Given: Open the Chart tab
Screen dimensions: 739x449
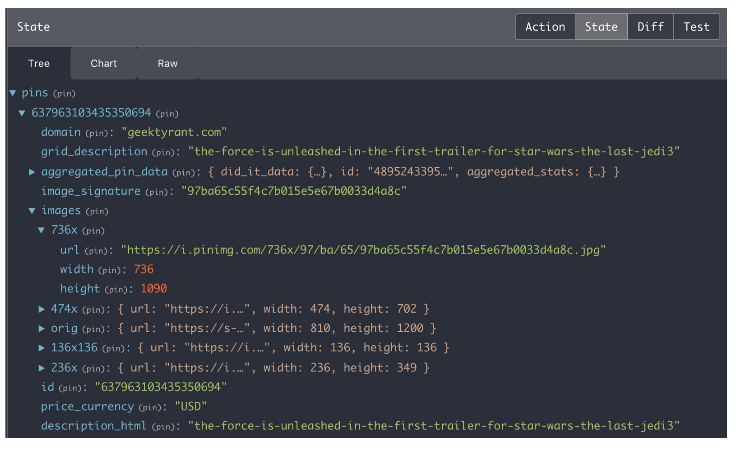Looking at the screenshot, I should coord(104,63).
